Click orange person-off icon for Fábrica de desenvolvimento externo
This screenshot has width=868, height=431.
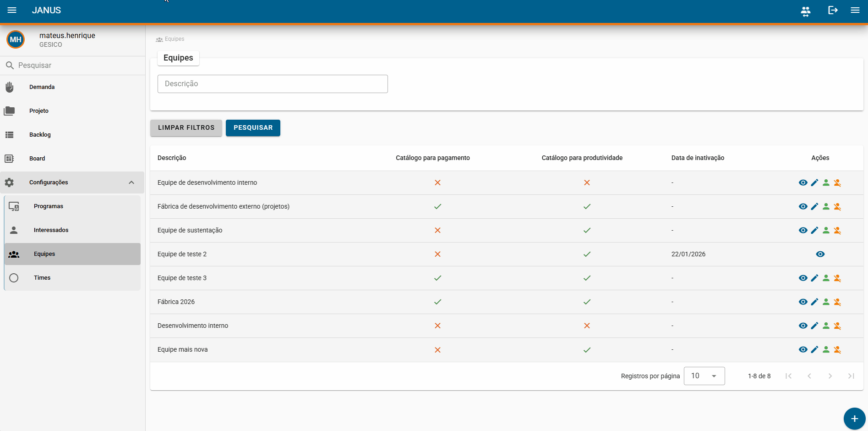[837, 206]
